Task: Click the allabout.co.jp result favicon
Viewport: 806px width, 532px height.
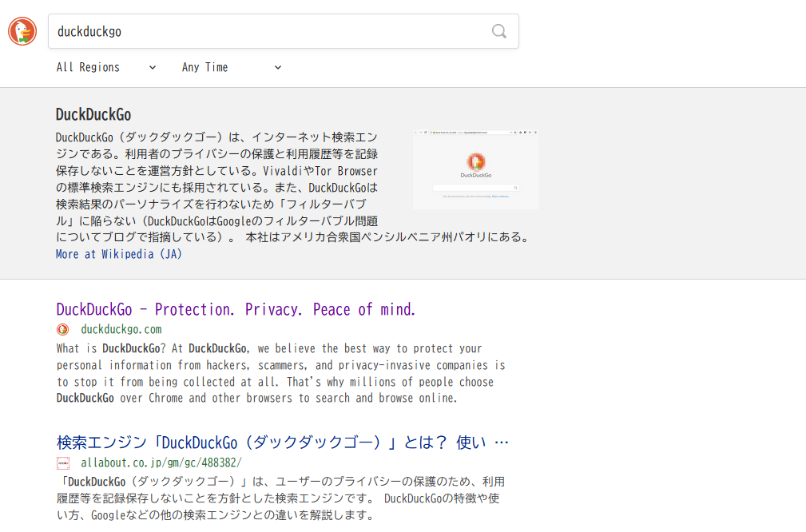Action: [x=63, y=463]
